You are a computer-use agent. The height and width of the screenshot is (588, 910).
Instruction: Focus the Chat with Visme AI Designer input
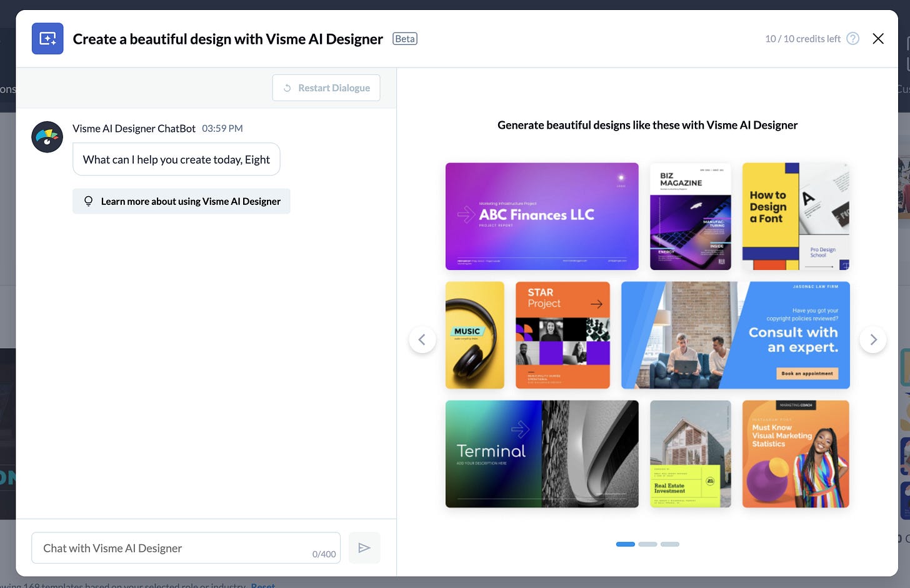click(186, 548)
